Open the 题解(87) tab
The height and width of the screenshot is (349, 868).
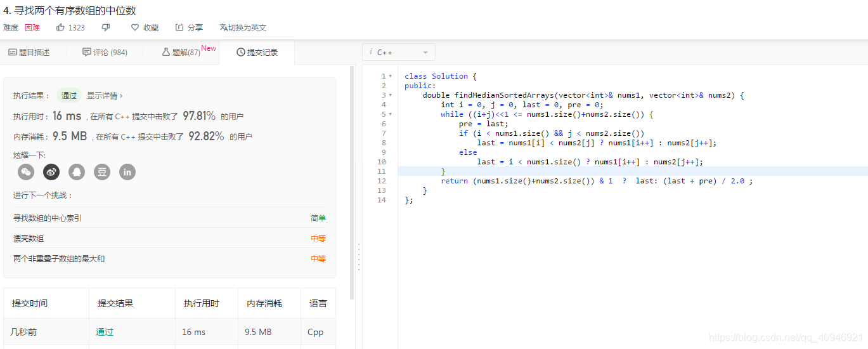[181, 52]
